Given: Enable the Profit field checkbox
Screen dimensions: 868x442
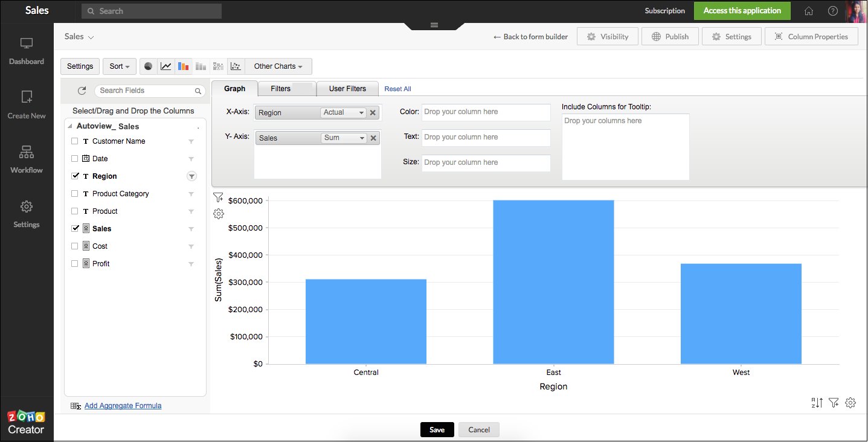Looking at the screenshot, I should (x=75, y=264).
